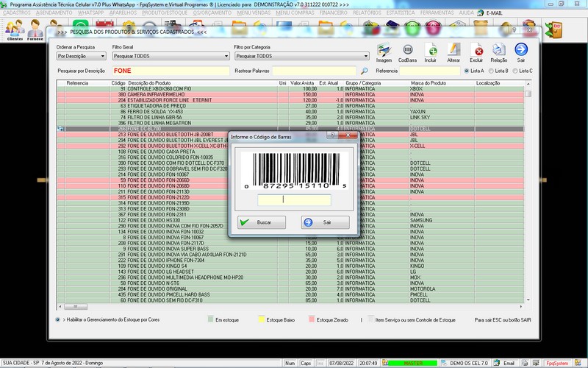This screenshot has height=368, width=588.
Task: Click the Email icon in status bar
Action: (497, 363)
